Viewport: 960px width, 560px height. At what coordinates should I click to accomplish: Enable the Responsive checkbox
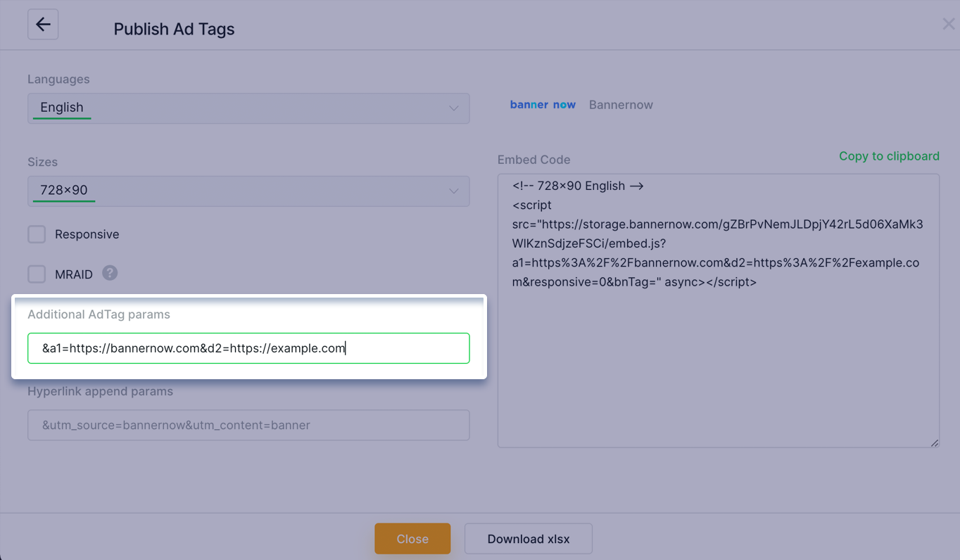coord(37,234)
